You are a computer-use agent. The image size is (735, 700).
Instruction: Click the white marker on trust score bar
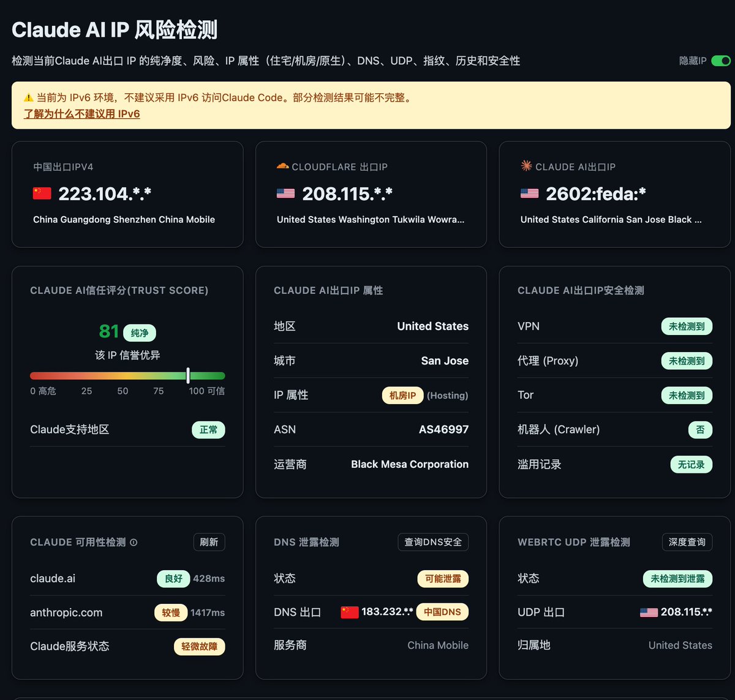click(188, 376)
